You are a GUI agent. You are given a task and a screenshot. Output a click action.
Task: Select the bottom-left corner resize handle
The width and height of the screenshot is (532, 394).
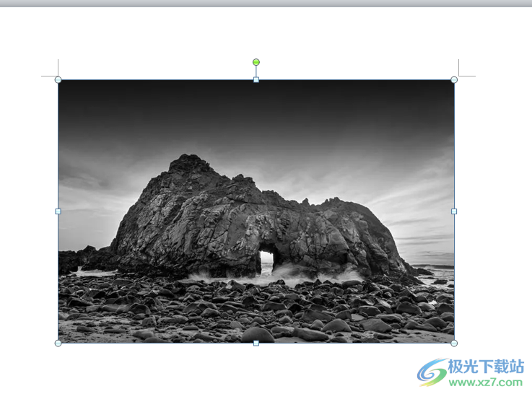pyautogui.click(x=58, y=343)
